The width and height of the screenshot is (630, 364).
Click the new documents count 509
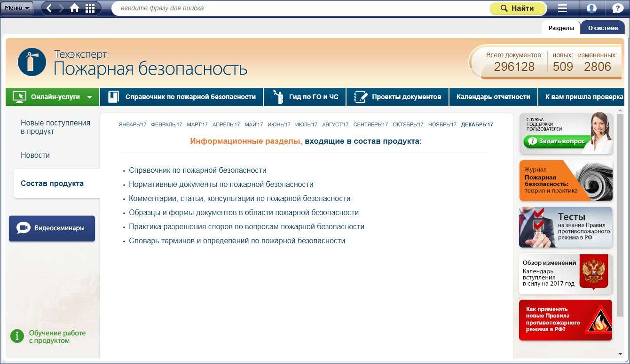point(563,67)
